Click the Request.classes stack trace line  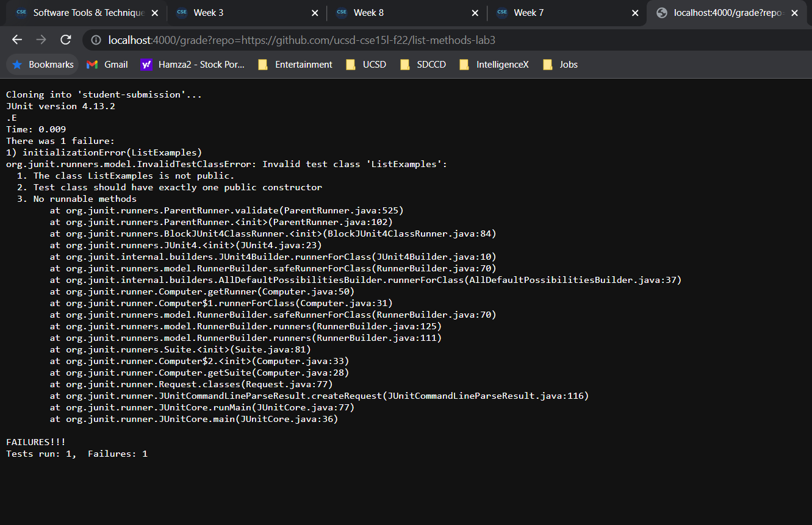pyautogui.click(x=192, y=384)
